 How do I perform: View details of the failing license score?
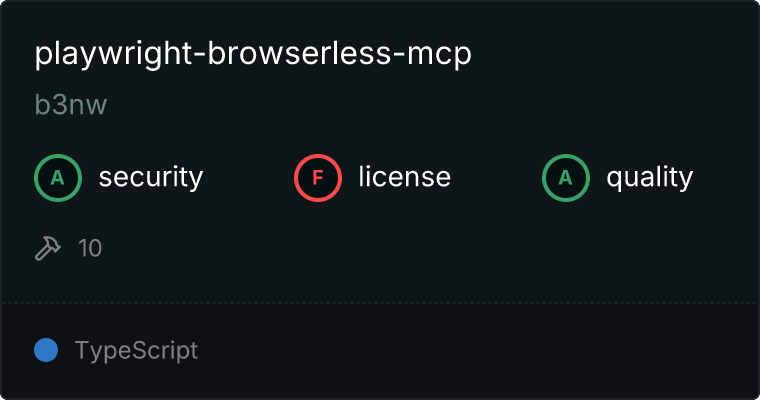[317, 178]
